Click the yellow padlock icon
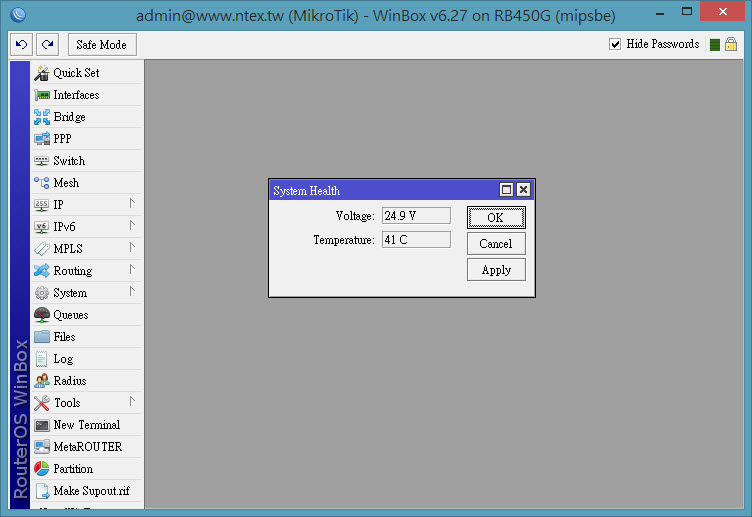Image resolution: width=752 pixels, height=517 pixels. [731, 44]
